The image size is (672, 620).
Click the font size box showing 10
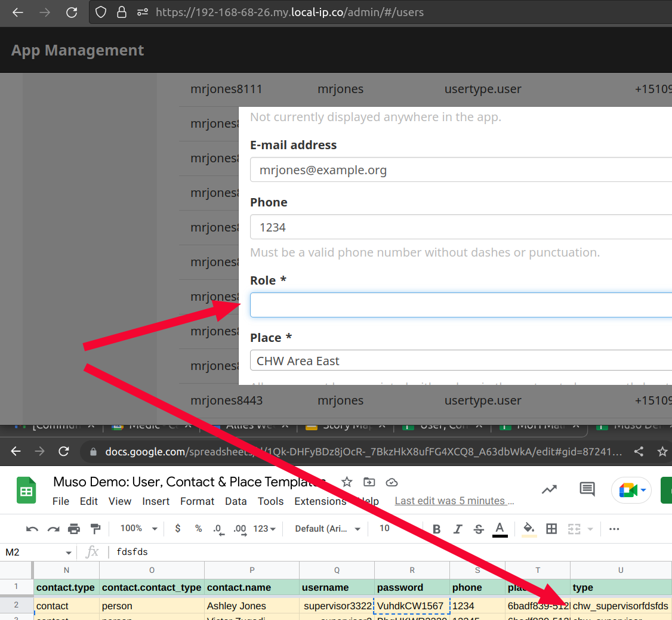[384, 528]
